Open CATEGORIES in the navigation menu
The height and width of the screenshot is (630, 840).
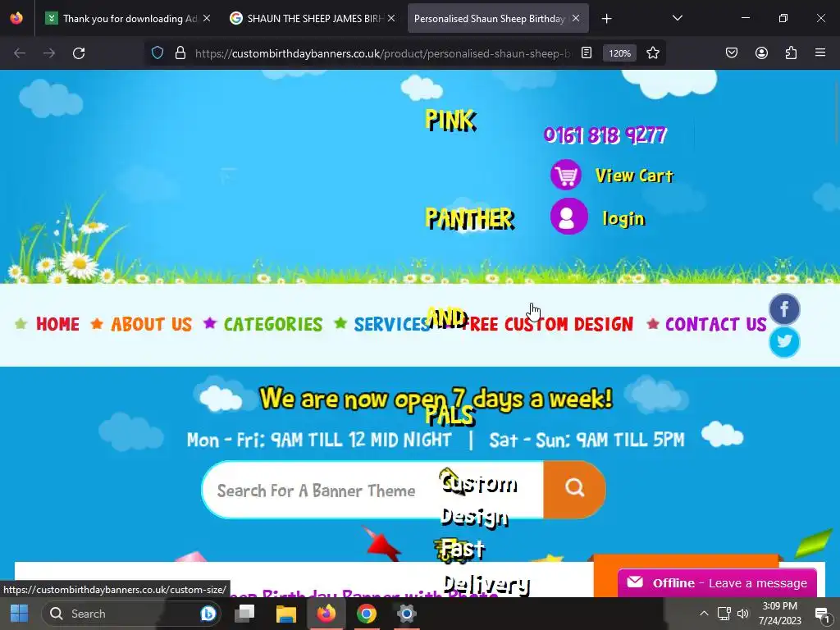click(273, 324)
